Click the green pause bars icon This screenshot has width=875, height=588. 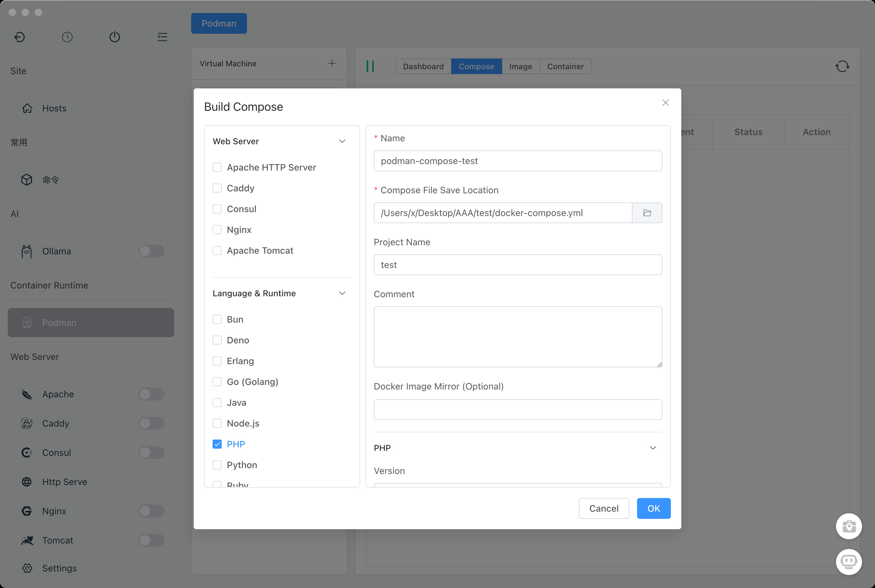(x=370, y=66)
